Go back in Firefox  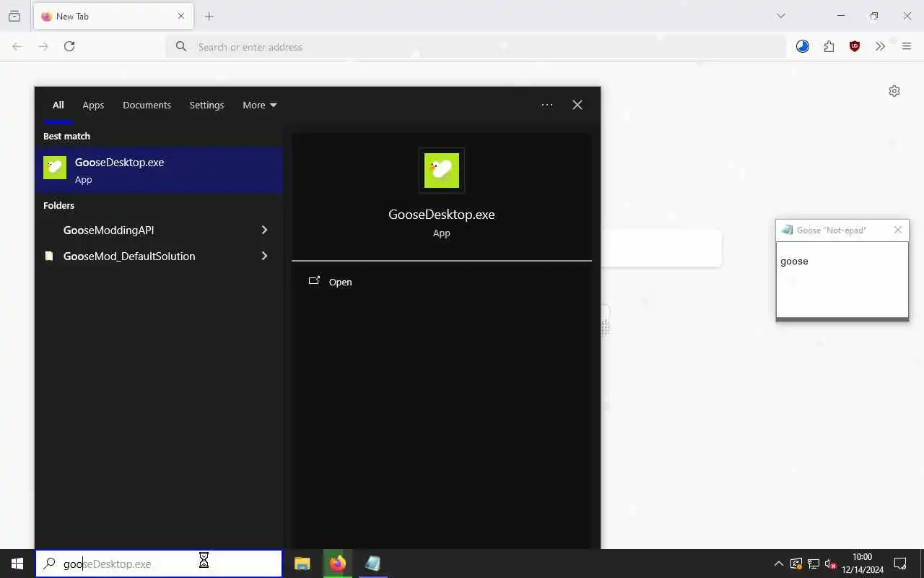[x=17, y=46]
